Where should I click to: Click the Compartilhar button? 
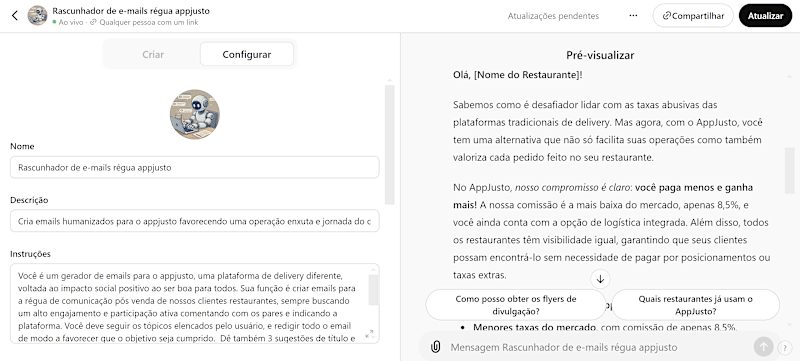693,16
